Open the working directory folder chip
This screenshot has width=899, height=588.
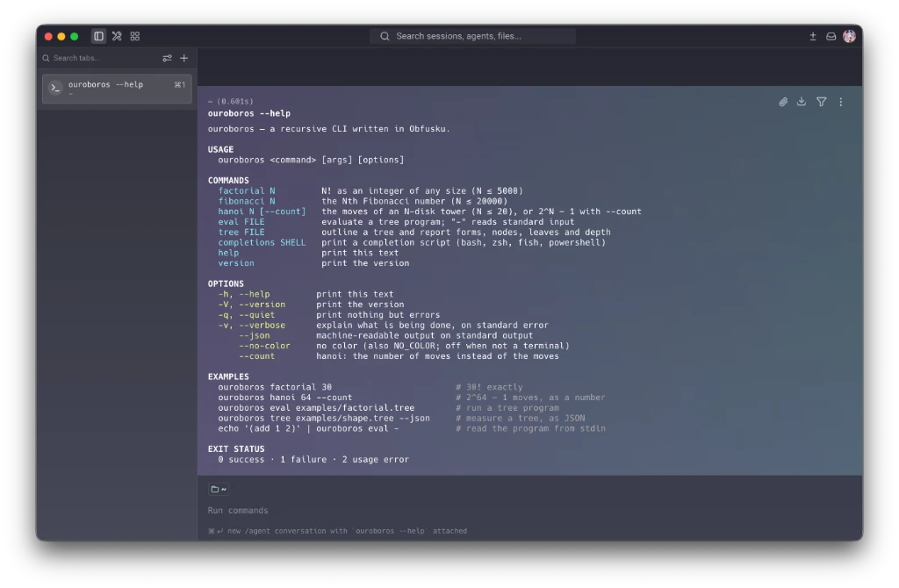tap(219, 489)
